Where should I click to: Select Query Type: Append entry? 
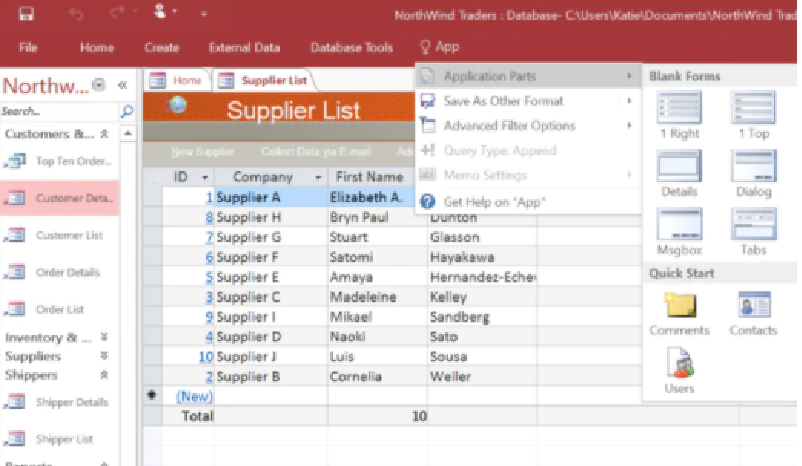coord(528,150)
